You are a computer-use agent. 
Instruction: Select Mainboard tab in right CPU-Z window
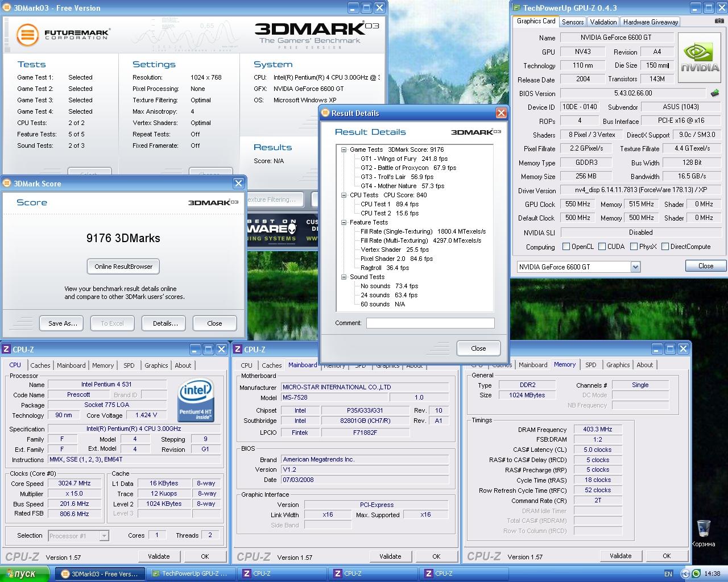coord(533,365)
